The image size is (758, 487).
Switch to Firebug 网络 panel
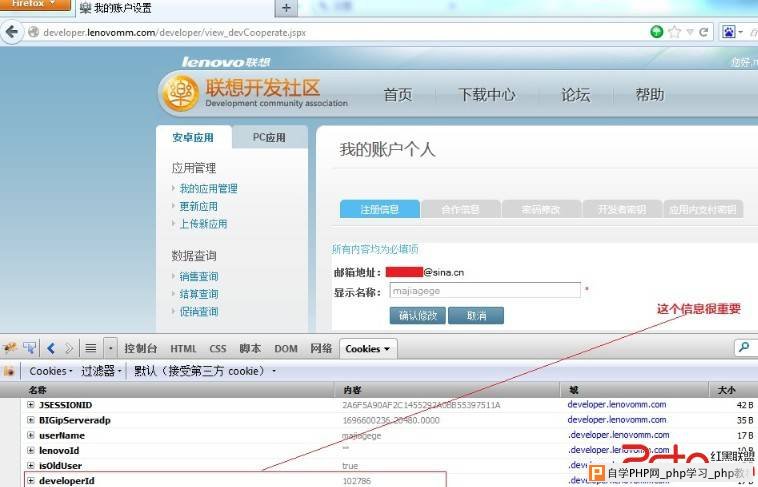[x=321, y=348]
